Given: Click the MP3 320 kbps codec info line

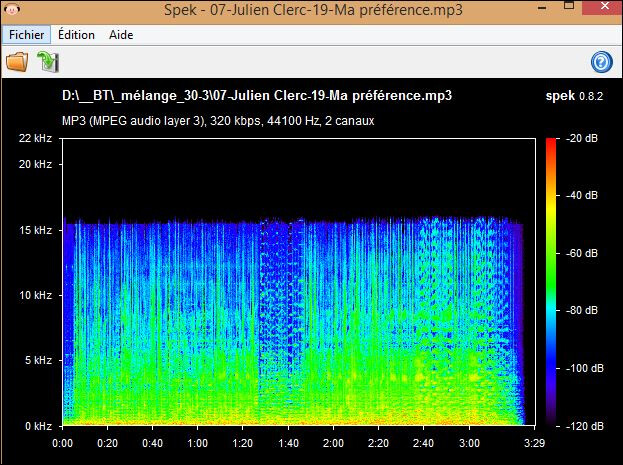Looking at the screenshot, I should click(x=218, y=120).
